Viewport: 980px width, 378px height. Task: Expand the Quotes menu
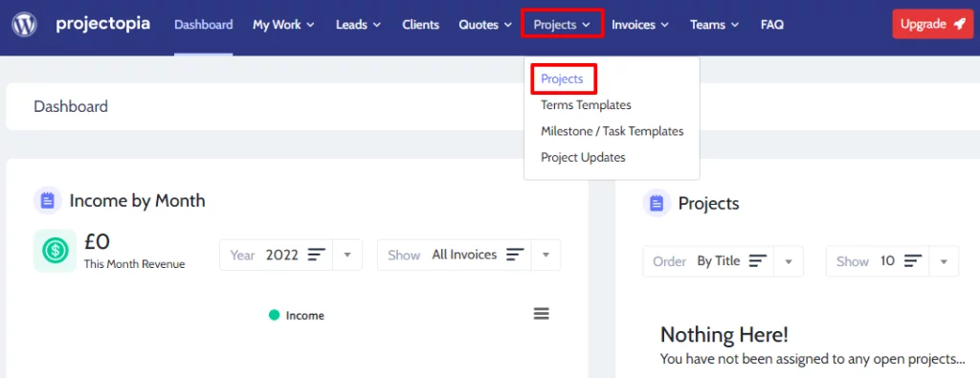486,25
